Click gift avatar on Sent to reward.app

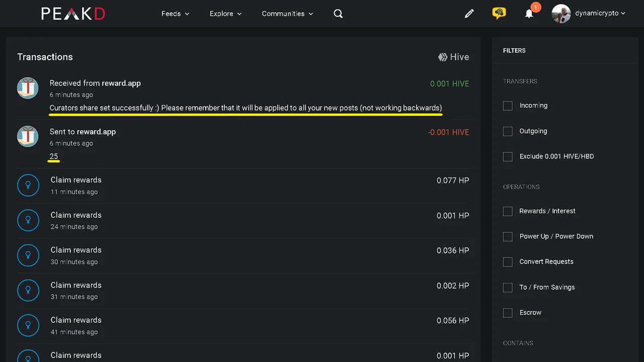point(28,136)
